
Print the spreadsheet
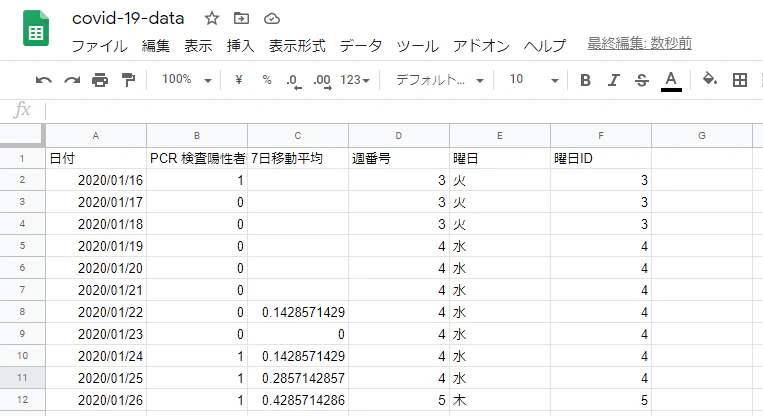(100, 80)
